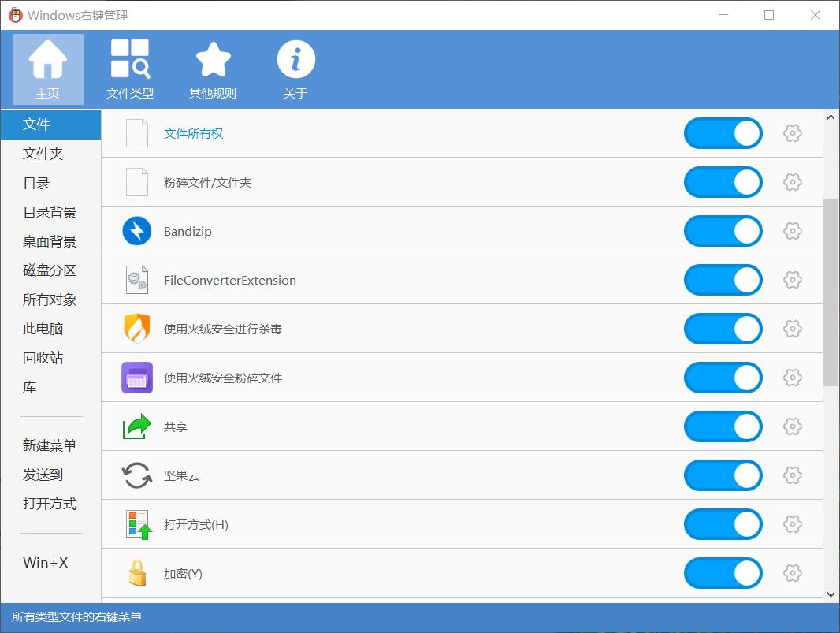The image size is (840, 633).
Task: Click the 坚果云 item label
Action: 181,475
